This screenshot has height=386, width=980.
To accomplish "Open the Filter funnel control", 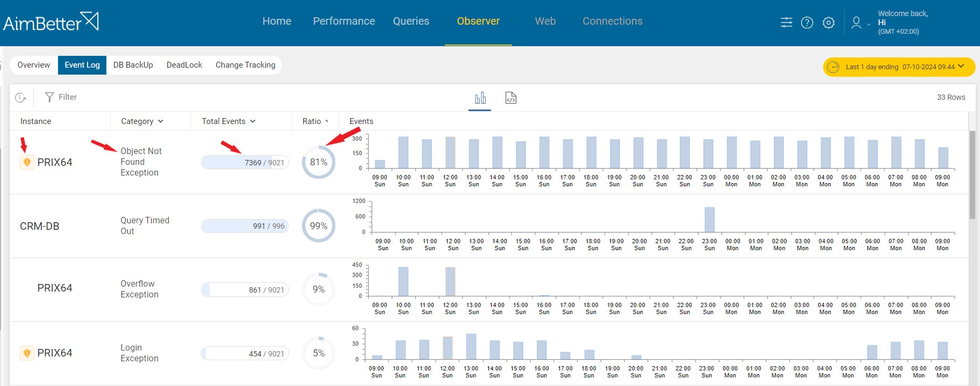I will (x=61, y=97).
